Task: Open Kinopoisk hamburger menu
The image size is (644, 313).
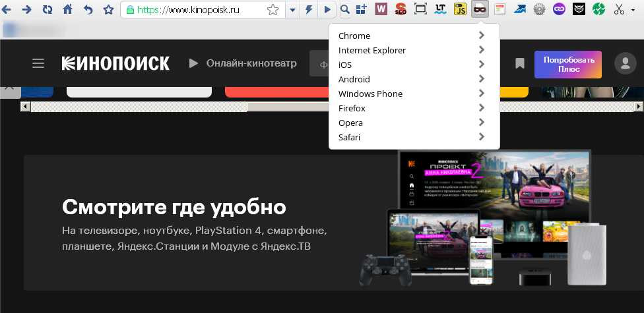Action: coord(38,63)
